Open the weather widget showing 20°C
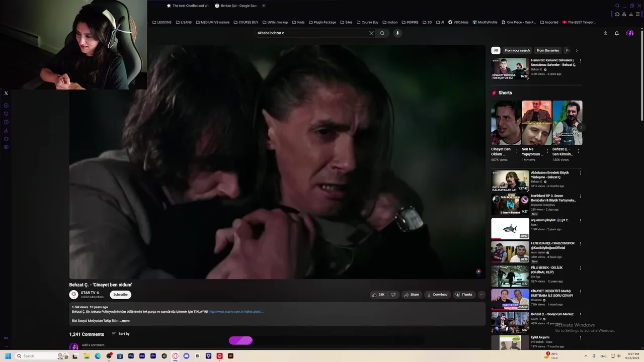This screenshot has height=362, width=644. pyautogui.click(x=551, y=355)
